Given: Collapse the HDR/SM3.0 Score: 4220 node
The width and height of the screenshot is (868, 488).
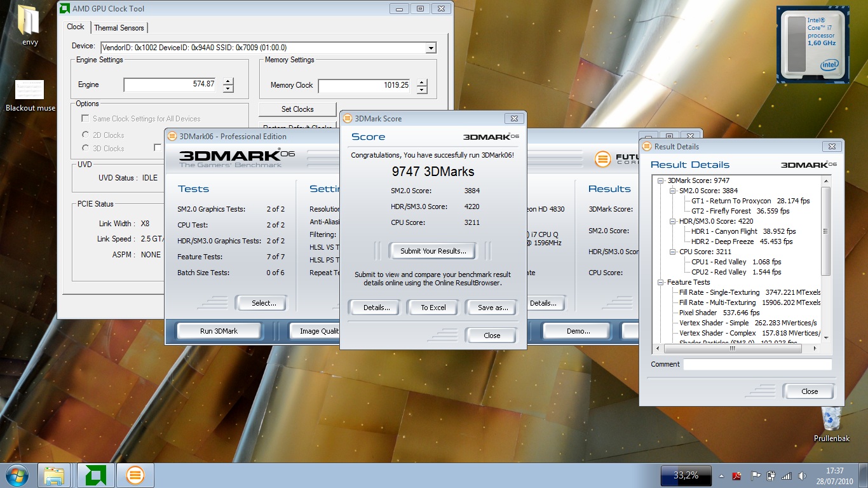Looking at the screenshot, I should click(x=673, y=221).
